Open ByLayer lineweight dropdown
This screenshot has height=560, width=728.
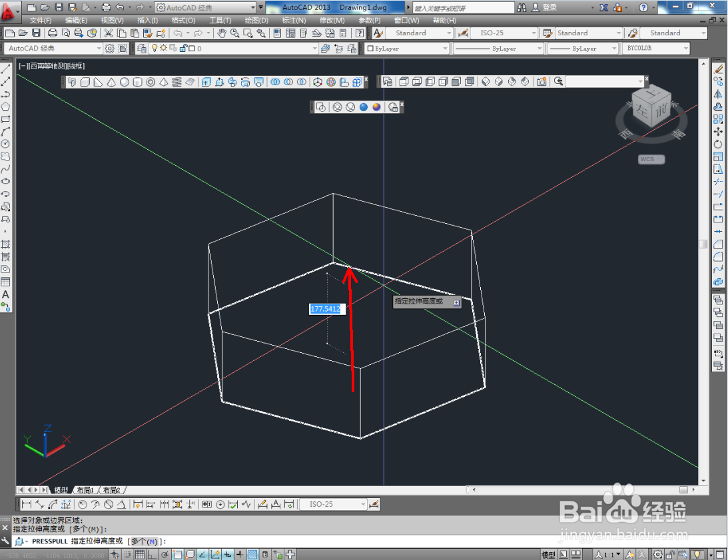[x=584, y=49]
